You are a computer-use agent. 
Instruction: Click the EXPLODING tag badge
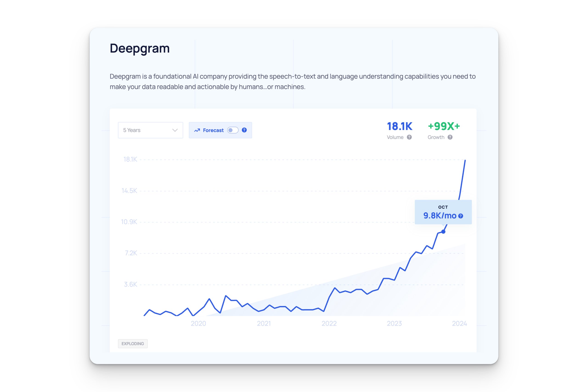(133, 344)
